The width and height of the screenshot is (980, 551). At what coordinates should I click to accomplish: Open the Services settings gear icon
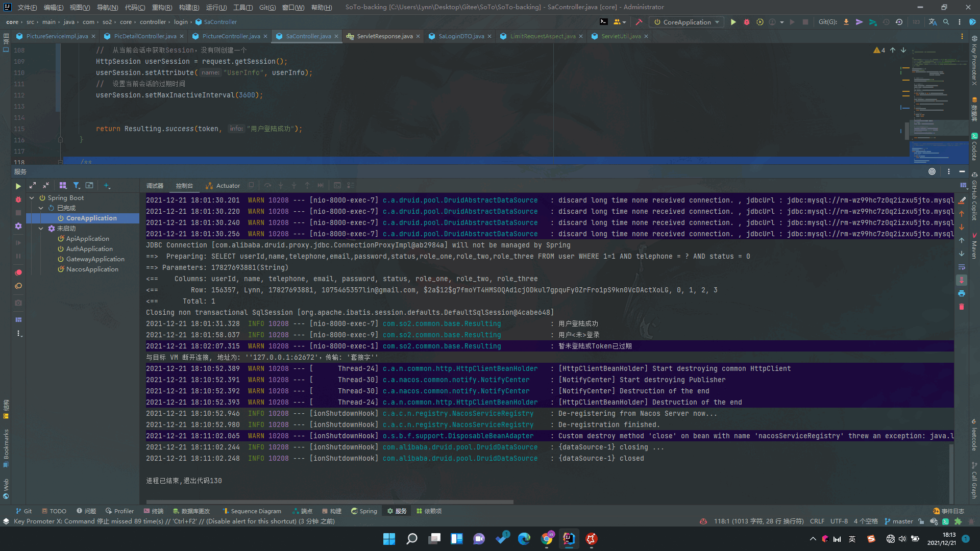coord(18,227)
